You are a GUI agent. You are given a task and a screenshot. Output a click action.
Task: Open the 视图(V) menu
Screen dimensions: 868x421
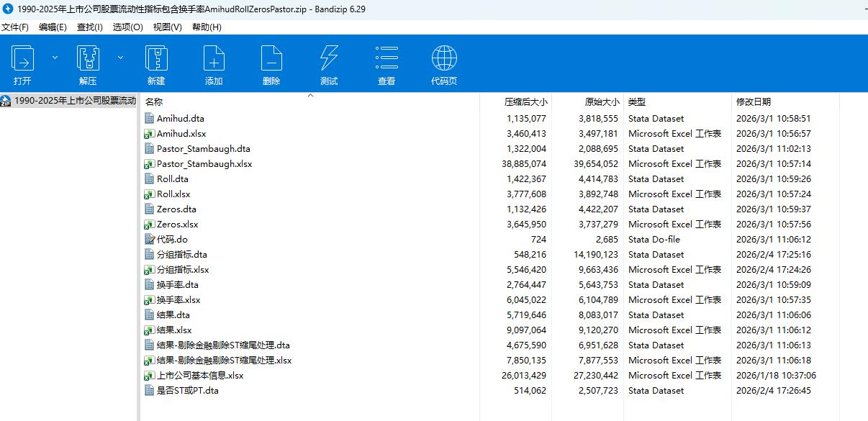coord(168,27)
